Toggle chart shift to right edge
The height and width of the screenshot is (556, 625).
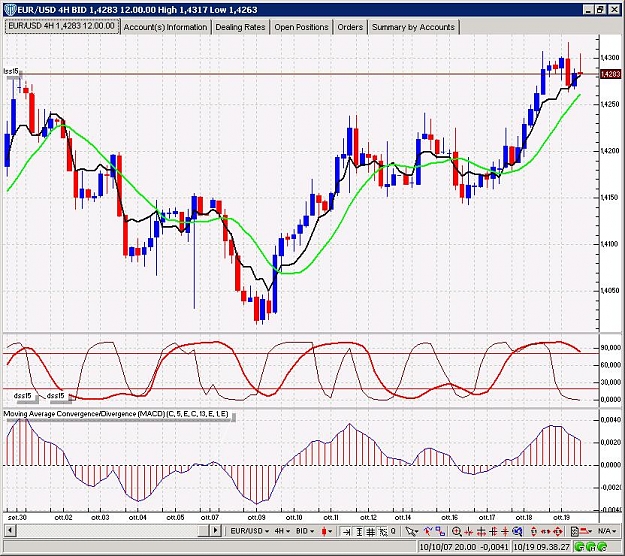click(347, 532)
